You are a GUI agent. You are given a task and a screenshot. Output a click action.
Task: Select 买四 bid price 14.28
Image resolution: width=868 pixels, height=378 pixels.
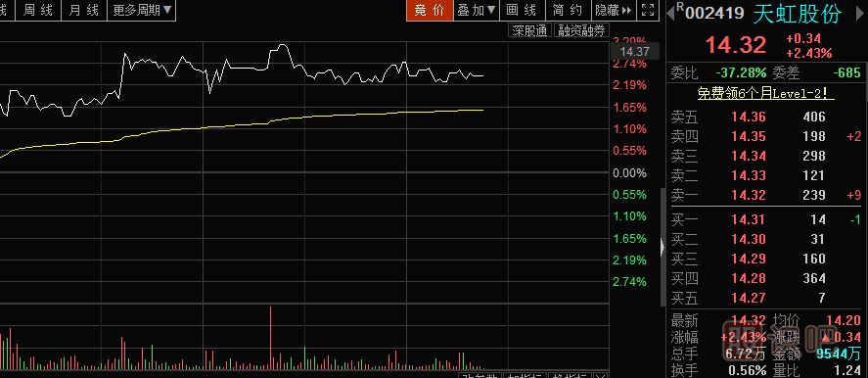[749, 278]
